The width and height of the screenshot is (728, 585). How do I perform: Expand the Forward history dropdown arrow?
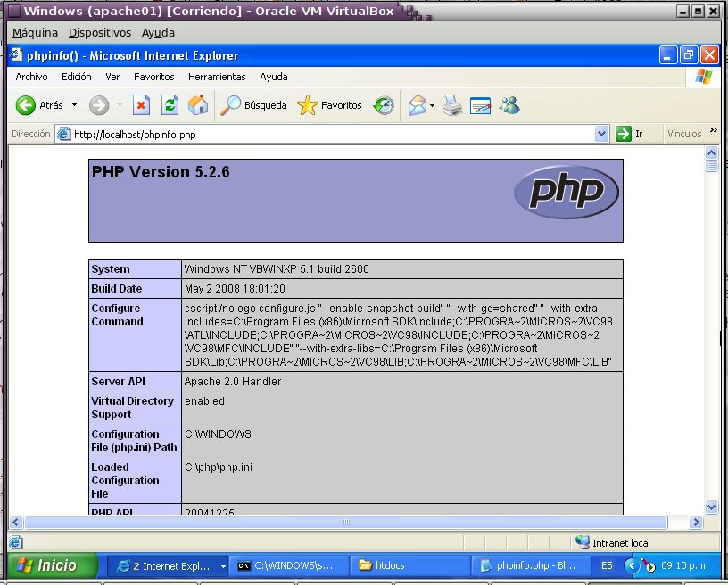120,105
